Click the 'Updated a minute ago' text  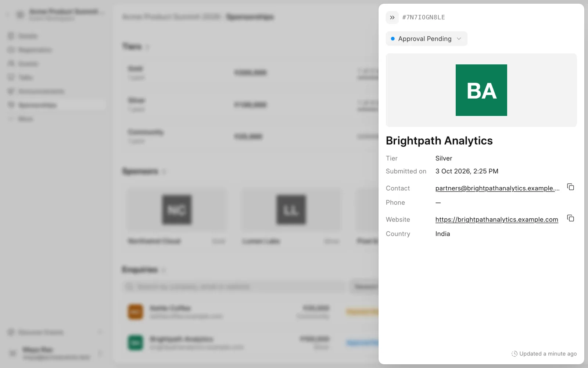click(x=548, y=354)
